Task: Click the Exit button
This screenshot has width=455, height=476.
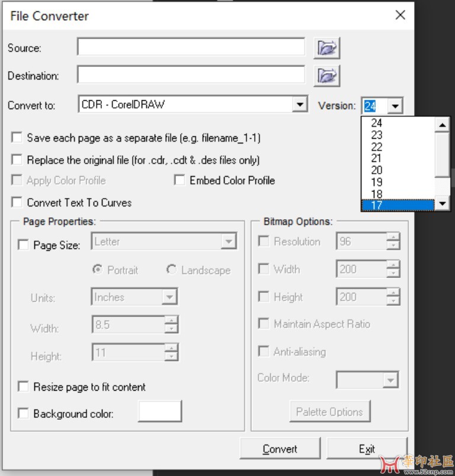Action: click(367, 448)
